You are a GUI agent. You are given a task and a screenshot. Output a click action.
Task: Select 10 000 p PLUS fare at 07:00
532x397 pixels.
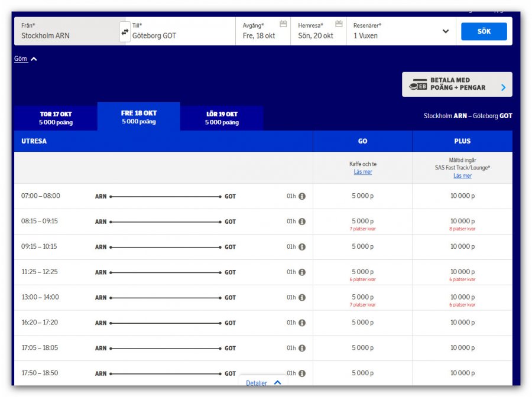(x=462, y=196)
